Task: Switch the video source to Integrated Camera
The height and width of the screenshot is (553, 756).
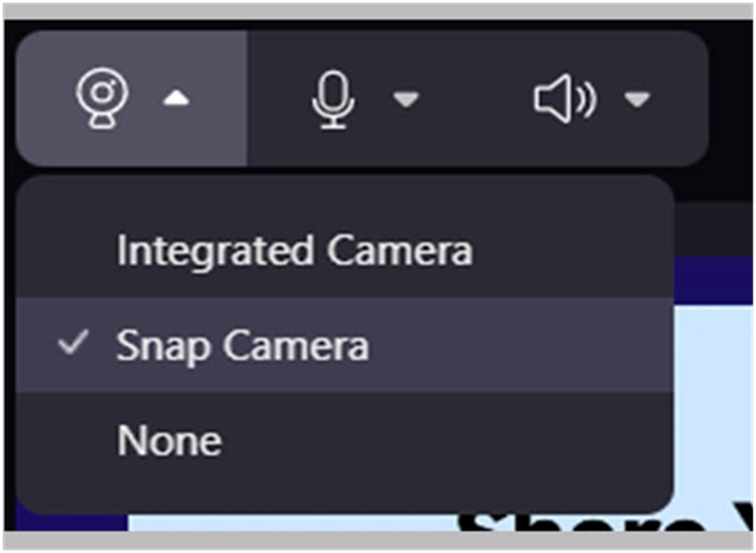Action: [294, 251]
